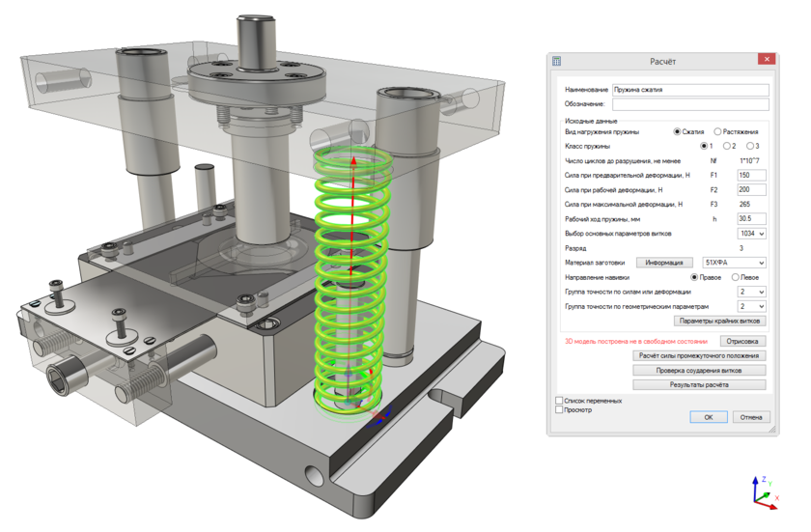Viewport: 811px width, 532px height.
Task: Click the XYZ coordinate axes triad
Action: (763, 491)
